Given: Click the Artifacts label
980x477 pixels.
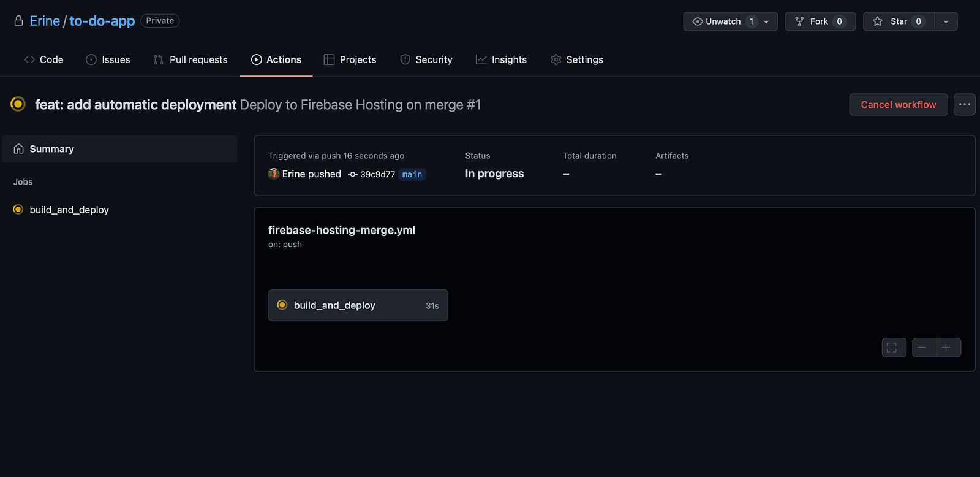Looking at the screenshot, I should 672,156.
